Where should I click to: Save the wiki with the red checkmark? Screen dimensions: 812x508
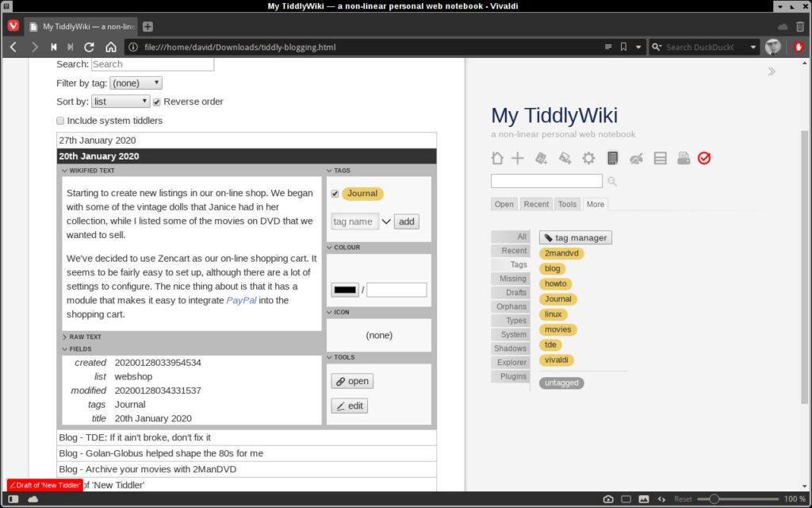(704, 158)
